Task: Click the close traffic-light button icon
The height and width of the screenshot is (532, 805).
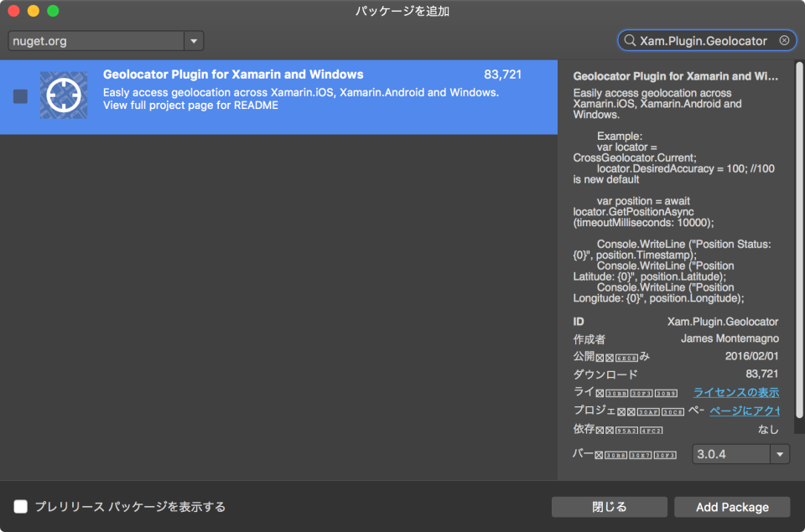Action: (12, 11)
